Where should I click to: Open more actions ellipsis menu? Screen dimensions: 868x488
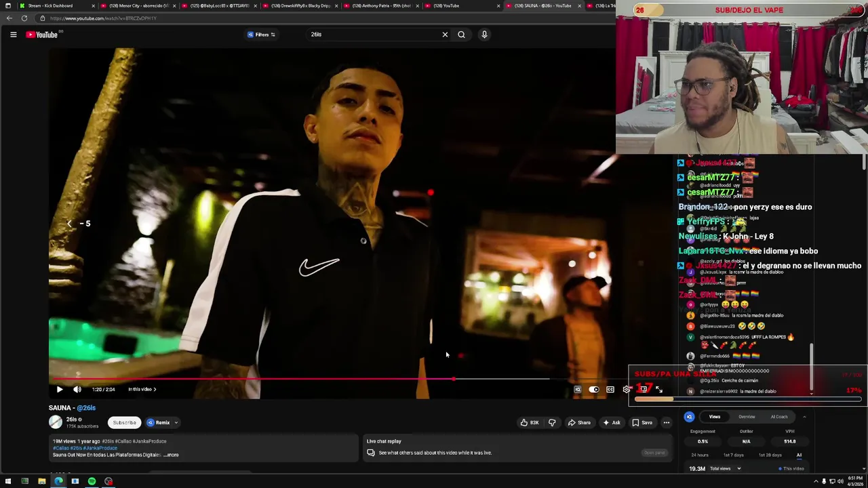pos(667,422)
